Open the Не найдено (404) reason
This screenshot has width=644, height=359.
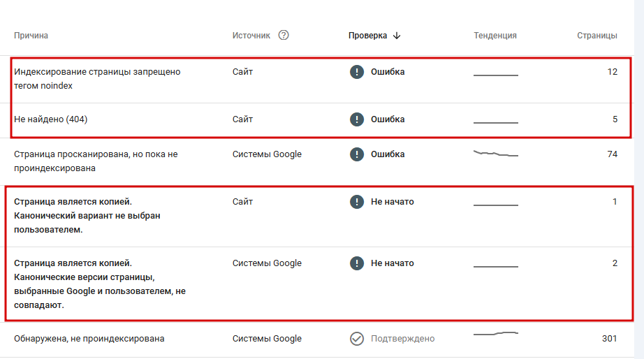coord(50,119)
